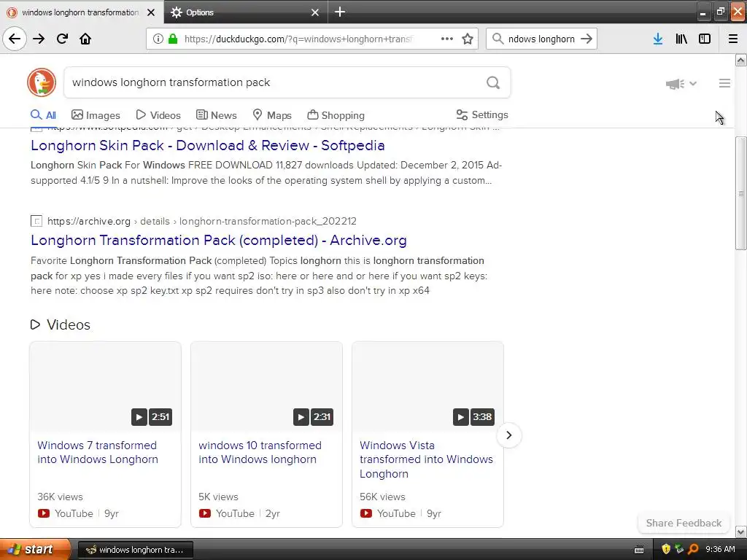Open the Windows 7 video thumbnail

click(105, 386)
